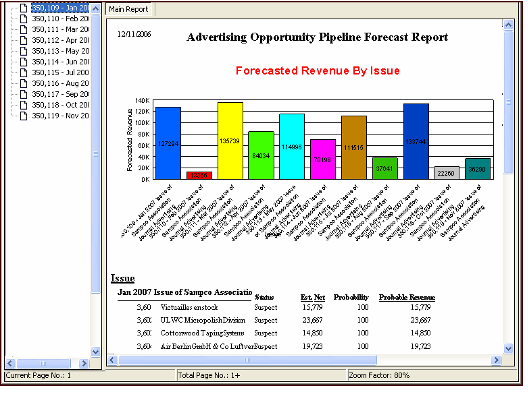
Task: Click the Est. Net value 23,687
Action: coord(312,320)
